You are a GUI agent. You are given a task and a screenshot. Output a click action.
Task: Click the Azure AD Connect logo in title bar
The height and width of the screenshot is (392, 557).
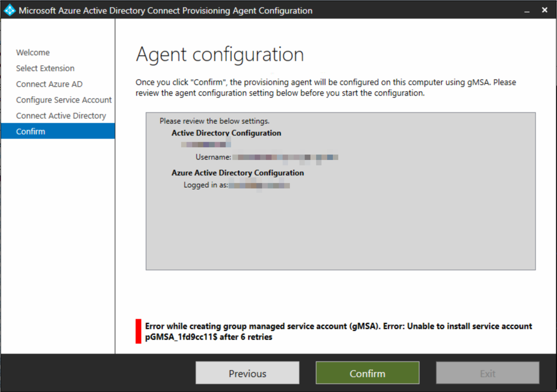(9, 10)
